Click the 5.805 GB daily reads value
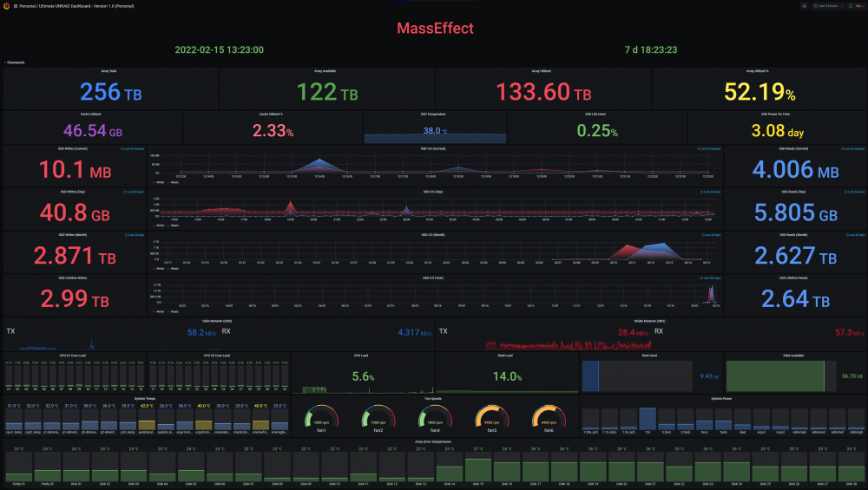868x490 pixels. point(795,213)
